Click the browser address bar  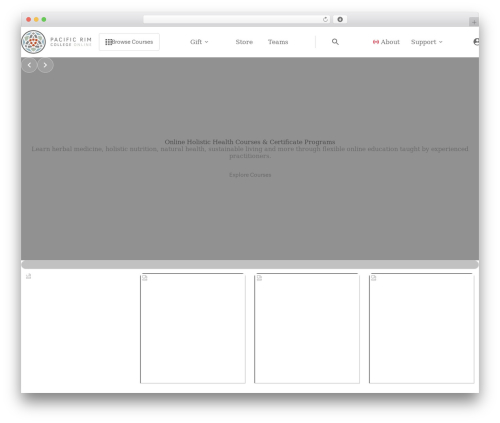click(x=237, y=19)
